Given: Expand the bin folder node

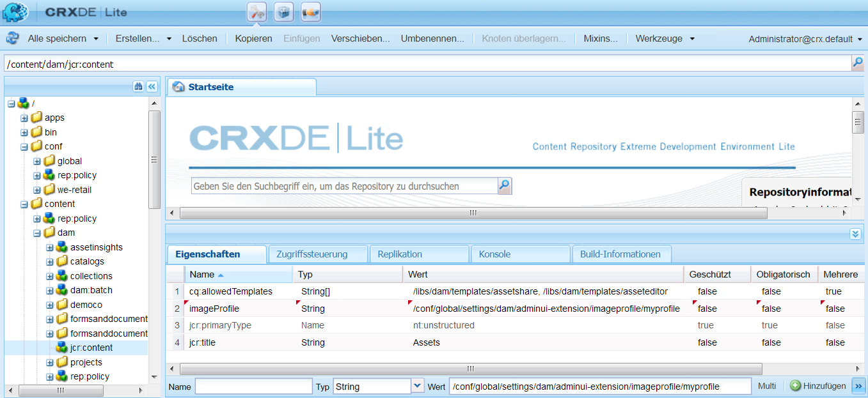Looking at the screenshot, I should [24, 132].
